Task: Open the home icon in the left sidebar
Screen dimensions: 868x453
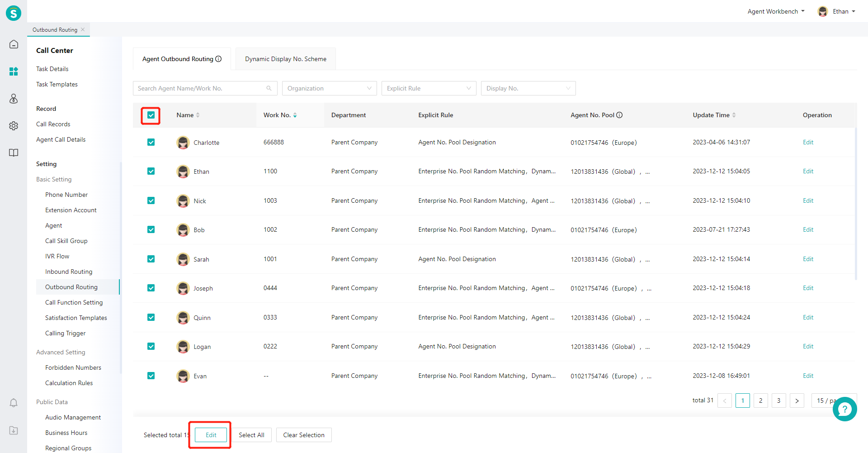Action: (14, 44)
